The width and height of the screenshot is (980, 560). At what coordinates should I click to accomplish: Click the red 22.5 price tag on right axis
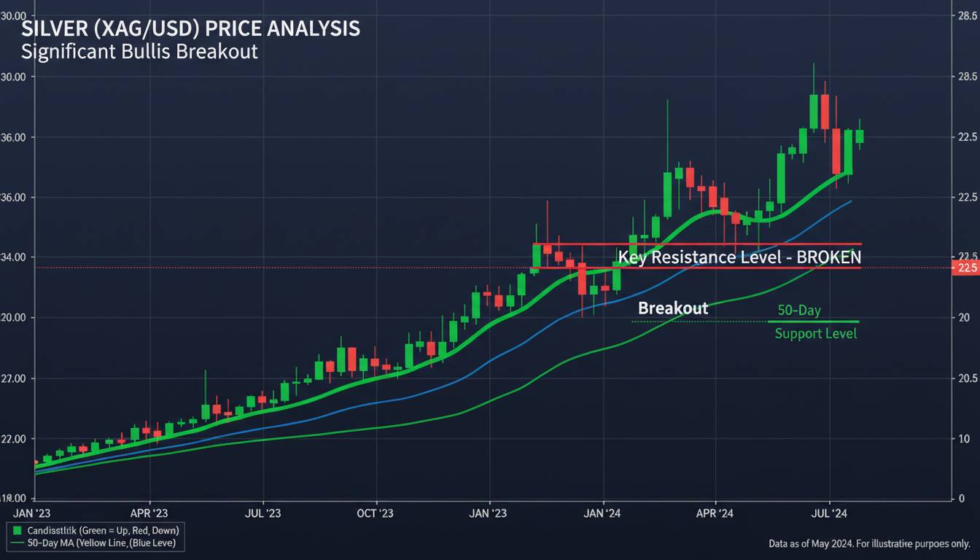pyautogui.click(x=965, y=268)
